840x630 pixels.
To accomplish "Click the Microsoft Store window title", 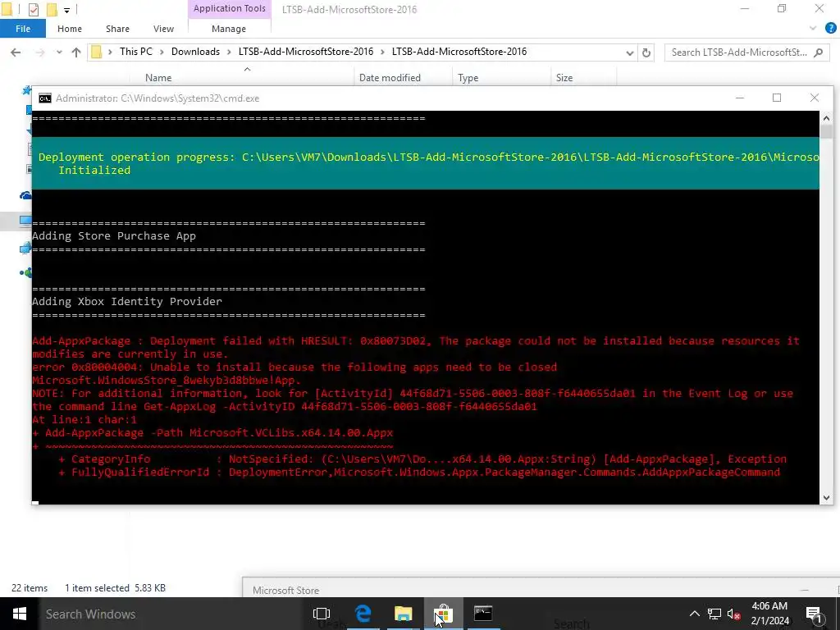I will point(285,591).
